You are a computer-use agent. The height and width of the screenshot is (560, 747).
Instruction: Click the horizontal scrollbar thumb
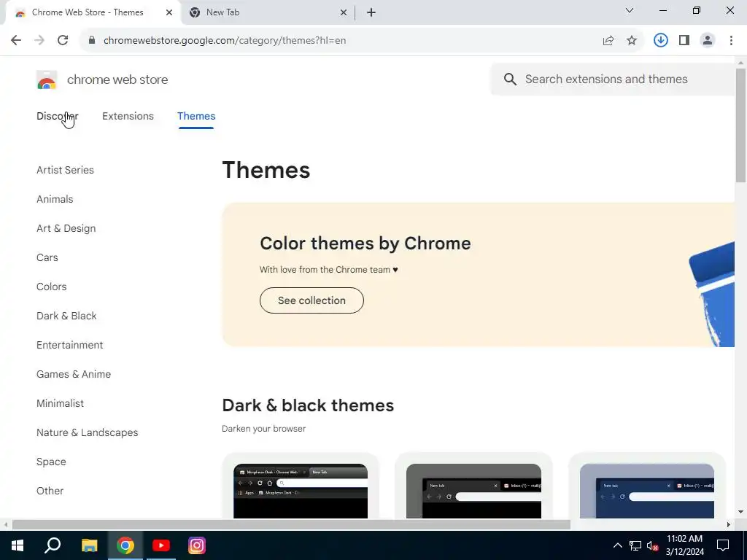[291, 525]
